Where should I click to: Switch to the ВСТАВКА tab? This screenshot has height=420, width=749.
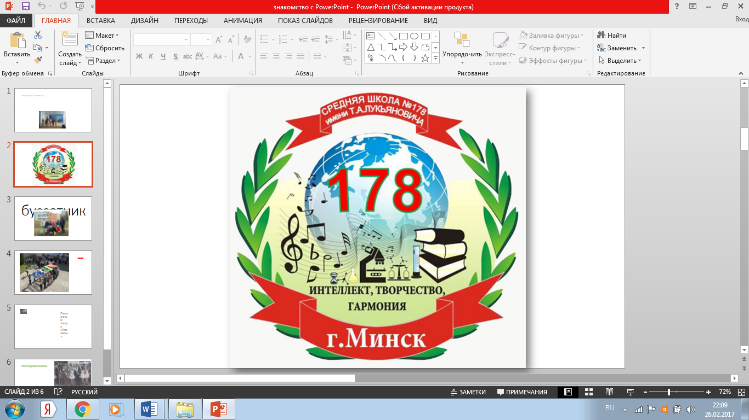[x=100, y=21]
